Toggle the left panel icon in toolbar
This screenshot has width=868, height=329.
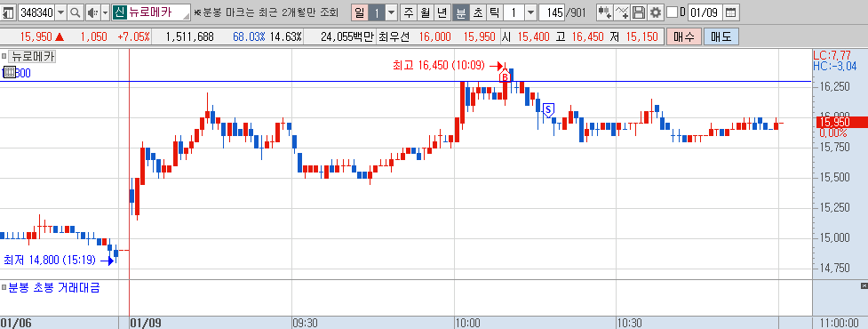point(8,12)
